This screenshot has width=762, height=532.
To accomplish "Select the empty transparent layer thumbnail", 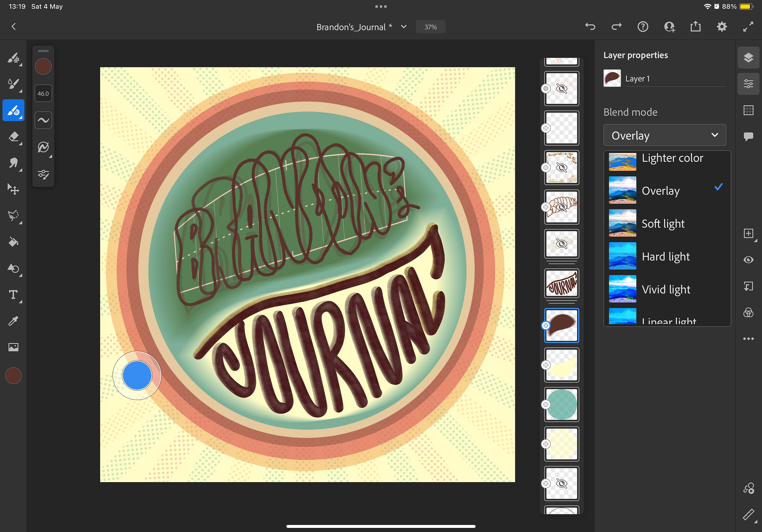I will pos(561,128).
